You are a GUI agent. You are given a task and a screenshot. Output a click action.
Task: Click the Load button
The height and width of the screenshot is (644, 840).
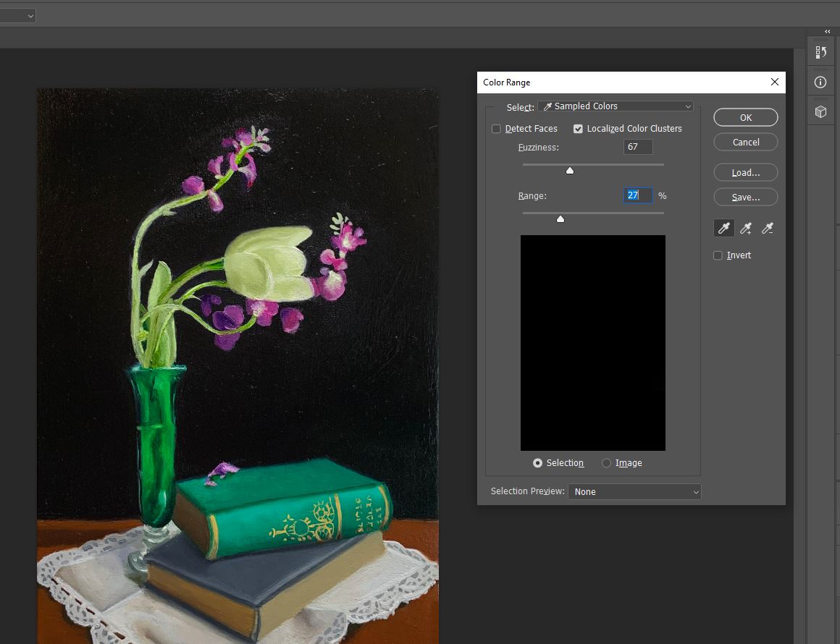745,172
